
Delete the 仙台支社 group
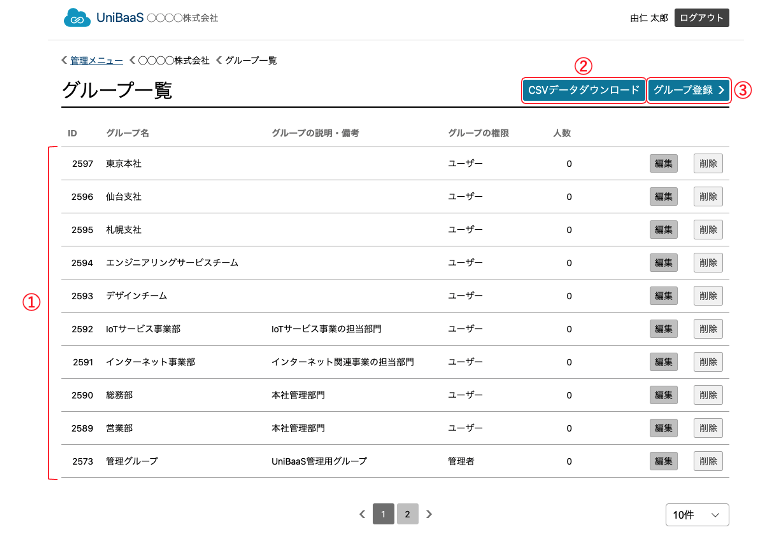pos(708,197)
